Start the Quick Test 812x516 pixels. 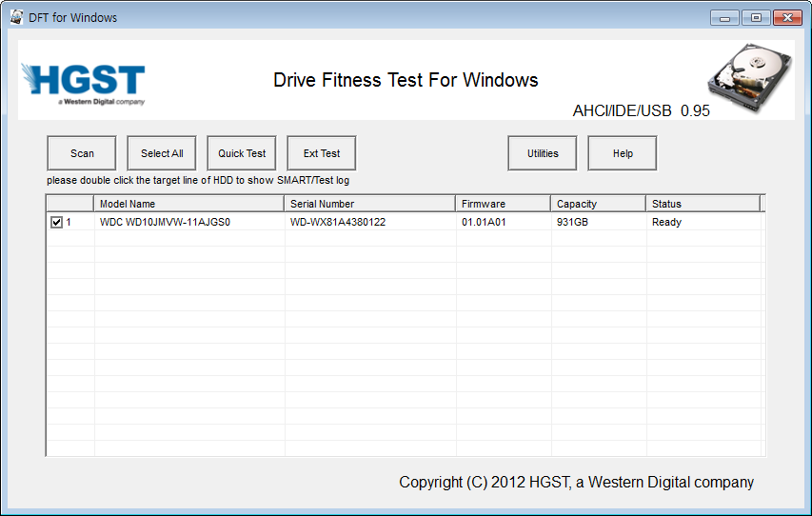point(242,153)
